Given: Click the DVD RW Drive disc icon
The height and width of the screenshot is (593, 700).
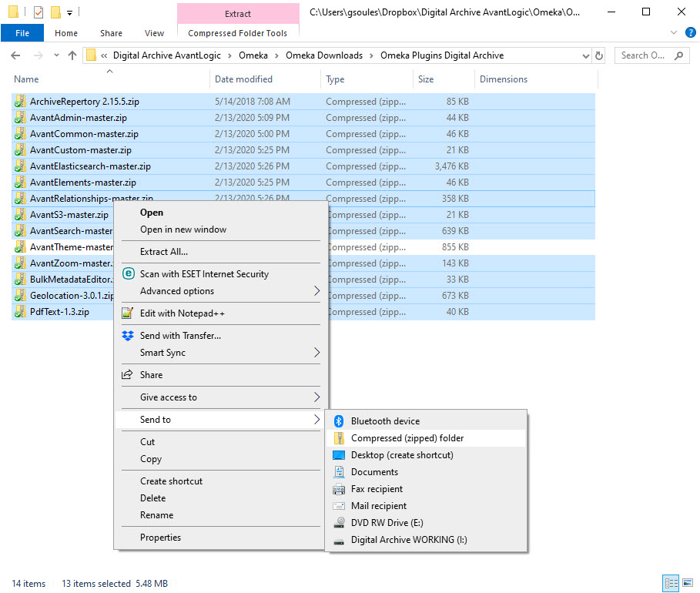Looking at the screenshot, I should [340, 523].
